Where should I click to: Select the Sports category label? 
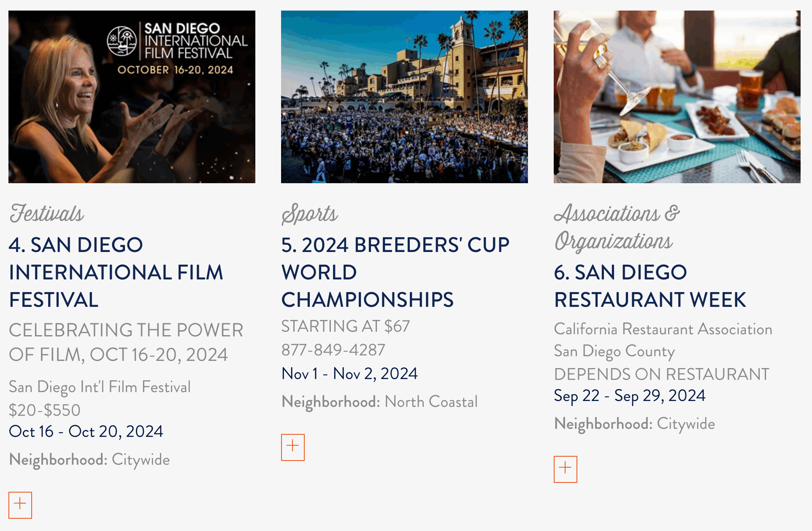point(310,214)
